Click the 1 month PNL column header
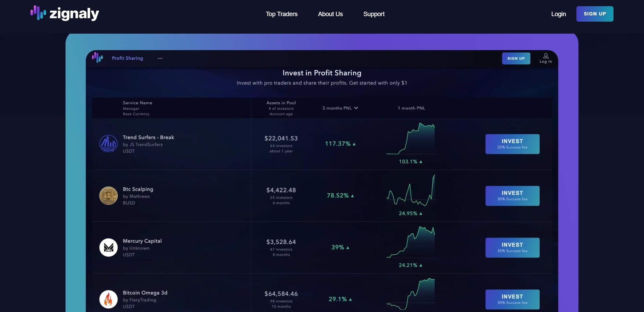 [x=411, y=108]
